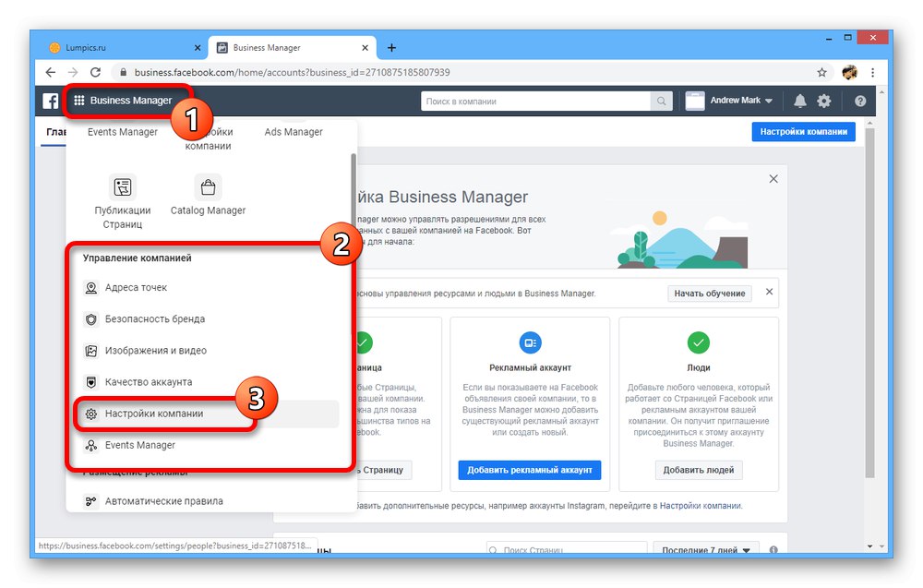Image resolution: width=923 pixels, height=588 pixels.
Task: Click the Рекламный аккаунт card icon
Action: pyautogui.click(x=530, y=342)
